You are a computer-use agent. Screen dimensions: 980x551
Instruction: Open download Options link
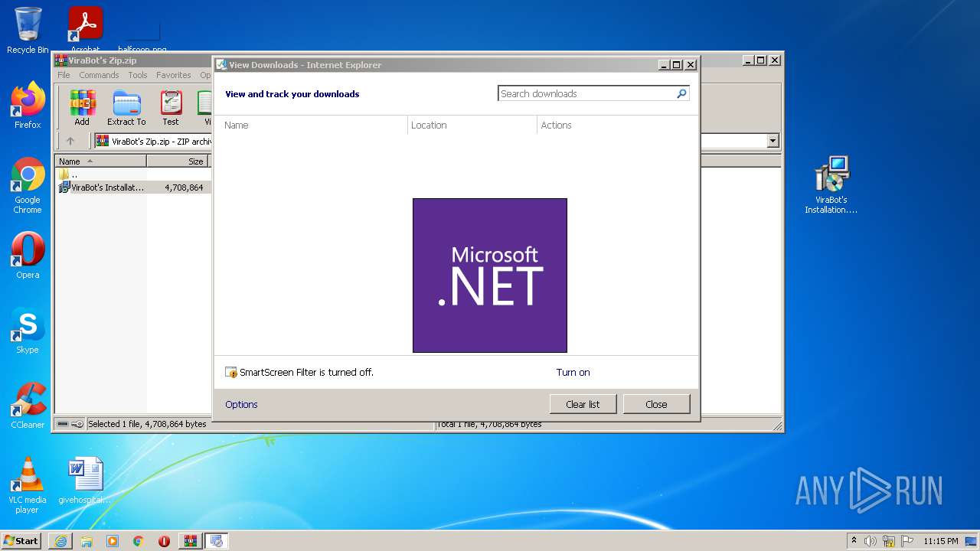click(x=241, y=404)
